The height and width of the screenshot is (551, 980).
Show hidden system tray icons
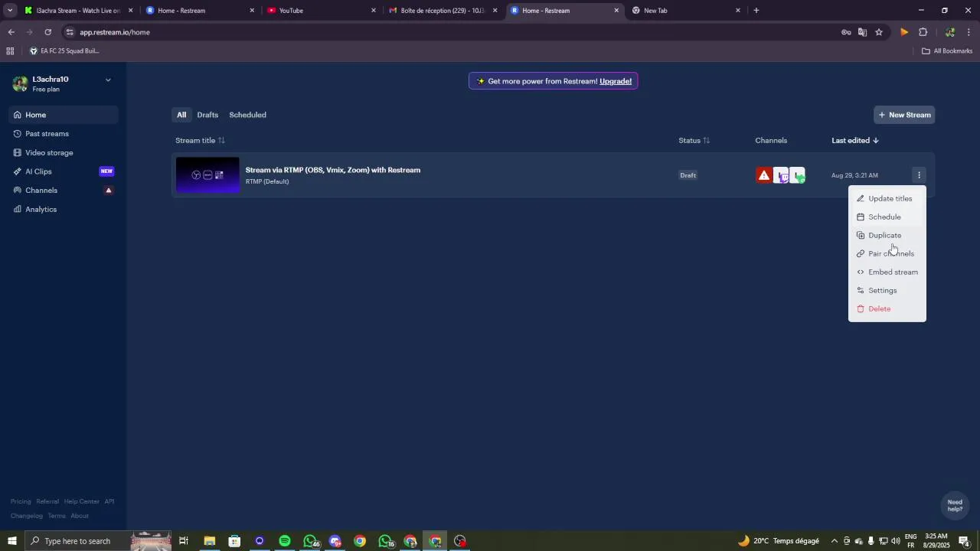pos(835,541)
